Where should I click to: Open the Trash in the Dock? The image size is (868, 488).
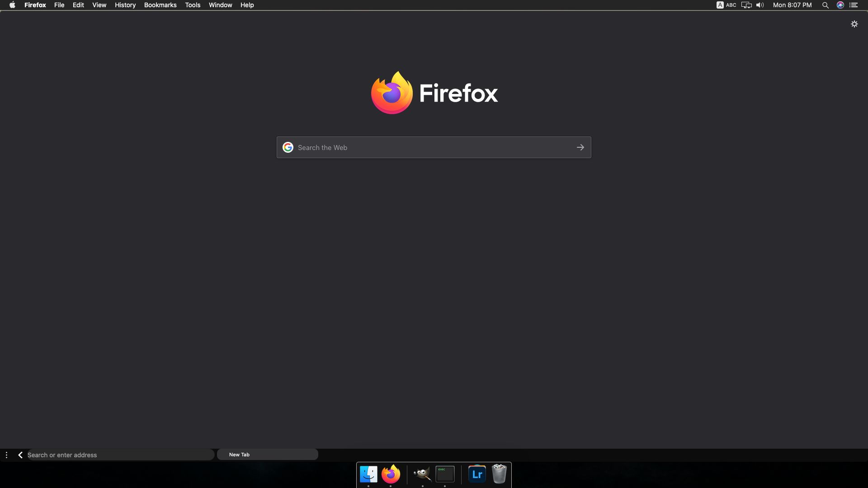coord(499,474)
